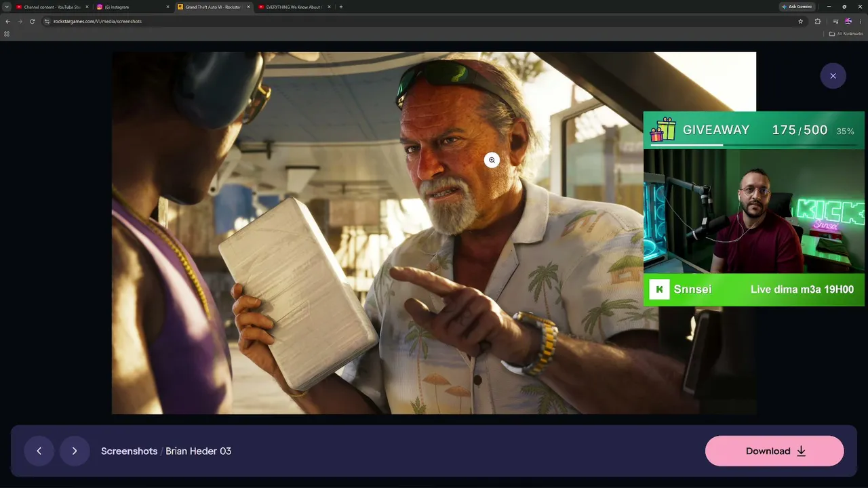The image size is (868, 488).
Task: Switch to the YouTube Channel content tab
Action: coord(52,7)
